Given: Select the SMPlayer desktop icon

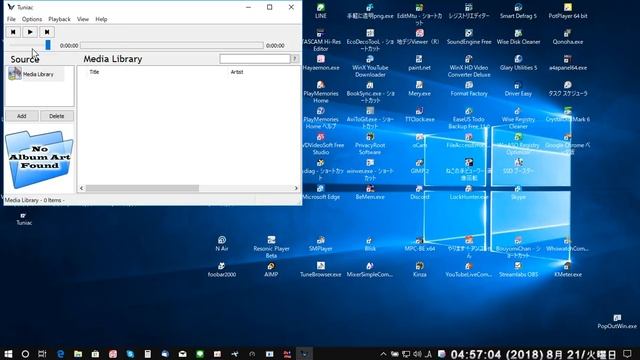Looking at the screenshot, I should click(321, 244).
